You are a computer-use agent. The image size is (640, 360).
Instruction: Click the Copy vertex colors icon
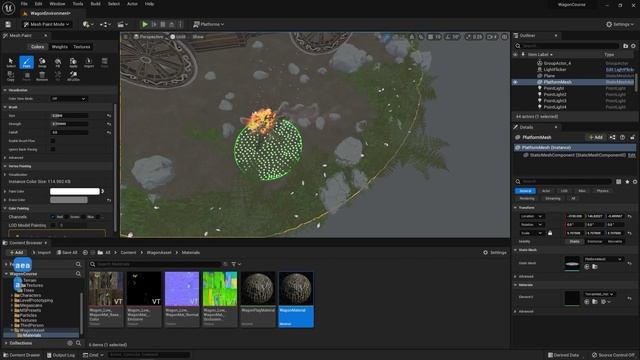[11, 76]
